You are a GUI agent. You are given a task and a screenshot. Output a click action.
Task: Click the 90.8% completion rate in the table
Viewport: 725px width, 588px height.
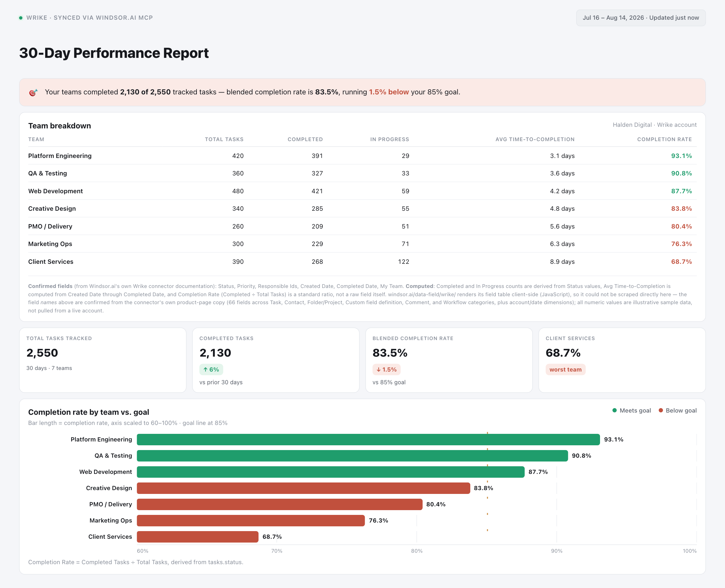click(x=681, y=174)
